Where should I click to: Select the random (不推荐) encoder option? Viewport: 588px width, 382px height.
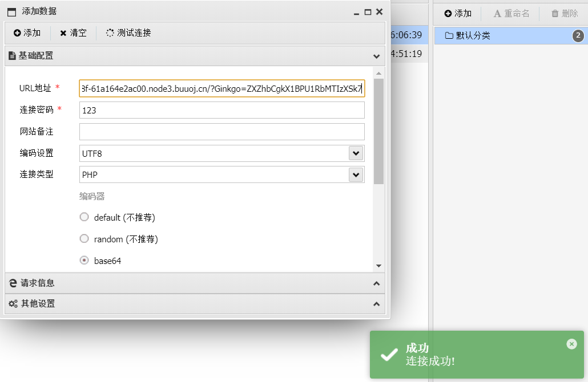84,238
